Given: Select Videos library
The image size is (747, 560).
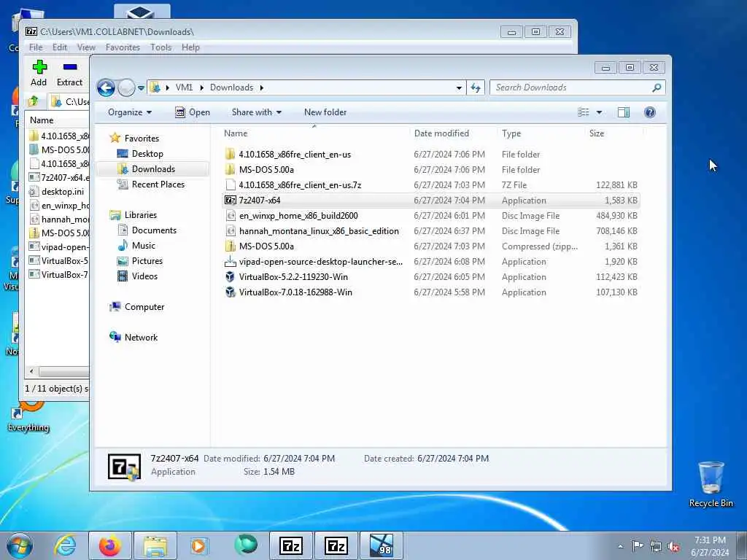Looking at the screenshot, I should coord(144,276).
